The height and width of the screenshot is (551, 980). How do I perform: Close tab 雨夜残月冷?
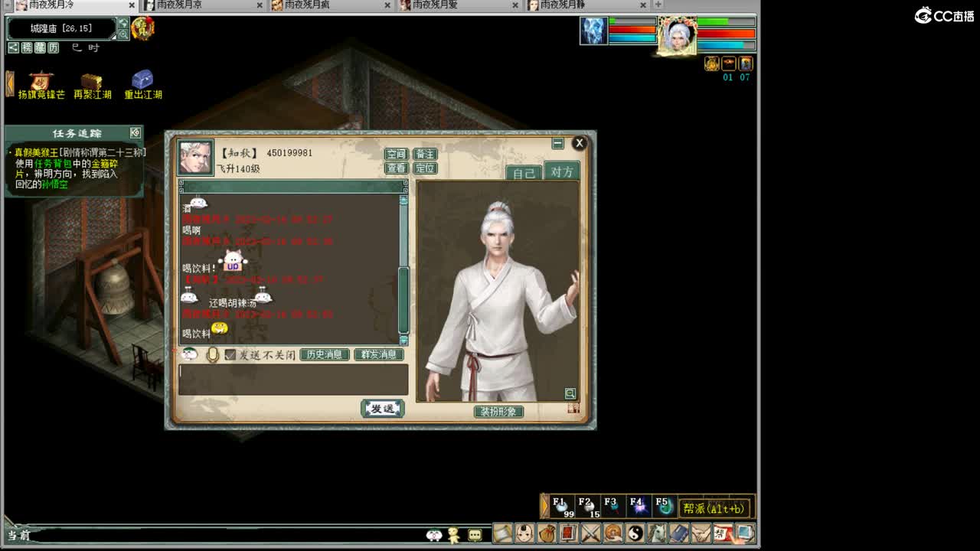[x=132, y=5]
